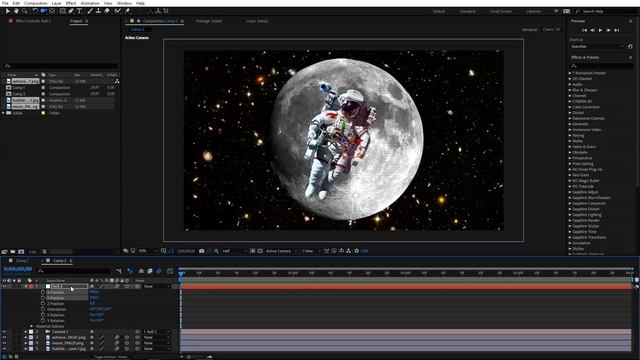The image size is (640, 360).
Task: Expand the Blur & Sharpen effects category
Action: [x=570, y=90]
